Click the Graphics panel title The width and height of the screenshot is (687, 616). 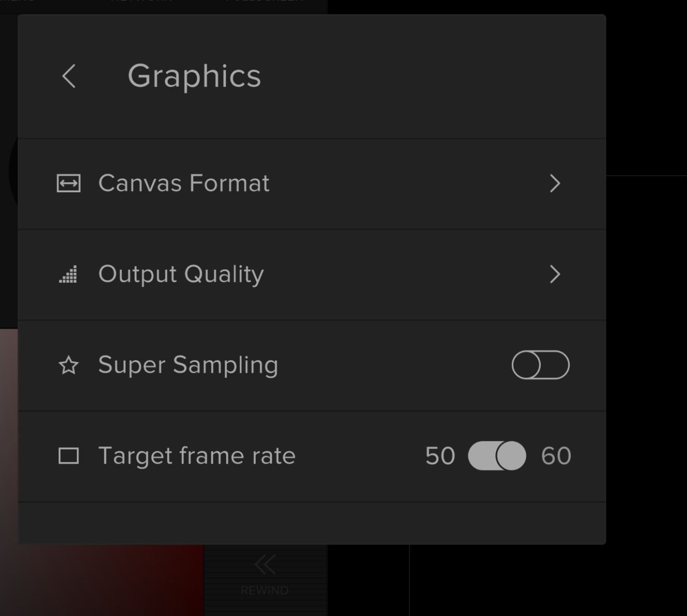click(x=194, y=76)
